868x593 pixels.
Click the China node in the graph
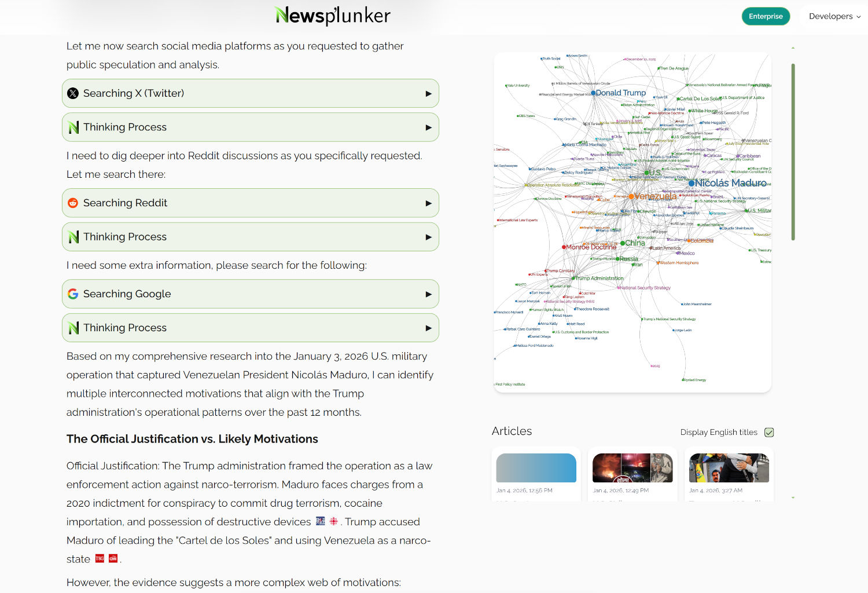(x=622, y=243)
